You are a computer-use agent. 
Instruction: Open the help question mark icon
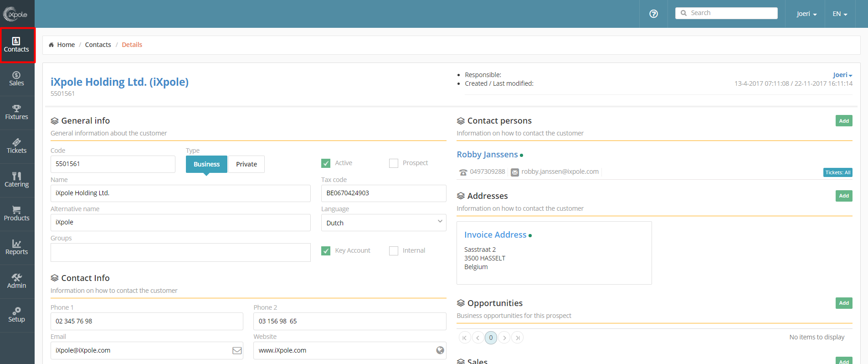(x=653, y=14)
